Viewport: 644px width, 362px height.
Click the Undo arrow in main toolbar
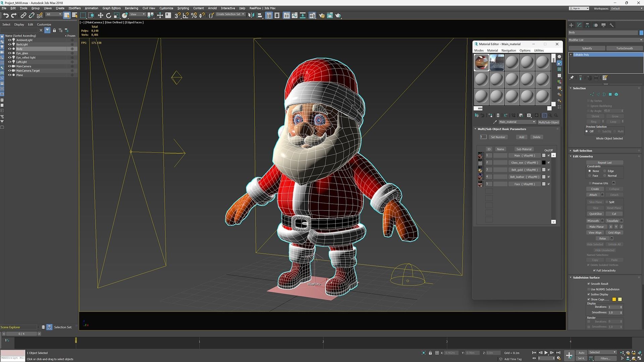point(6,15)
